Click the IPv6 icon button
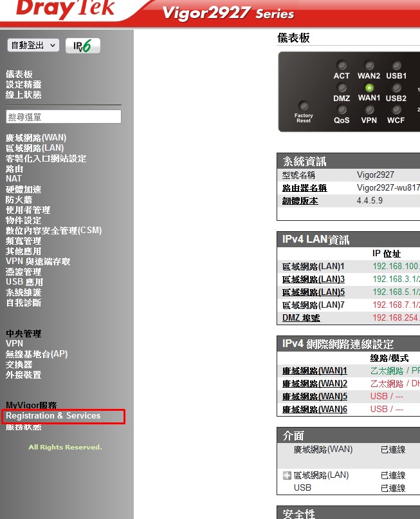Image resolution: width=420 pixels, height=519 pixels. [83, 46]
